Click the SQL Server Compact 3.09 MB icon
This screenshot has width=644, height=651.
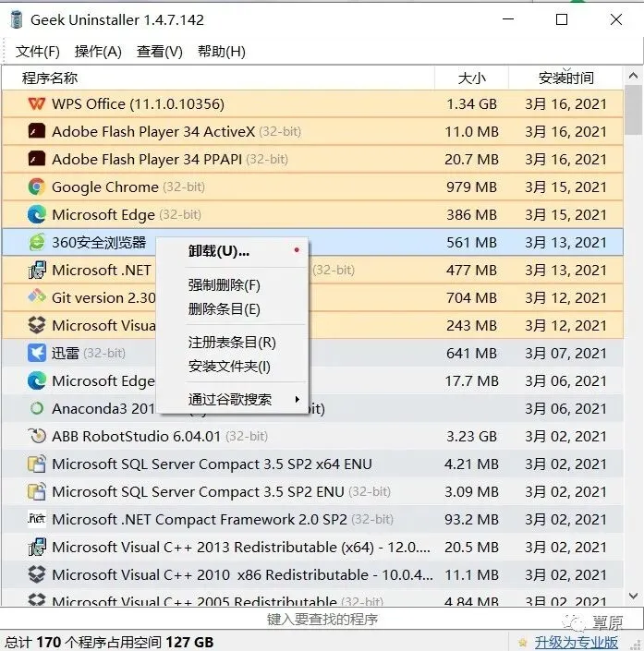pyautogui.click(x=37, y=491)
